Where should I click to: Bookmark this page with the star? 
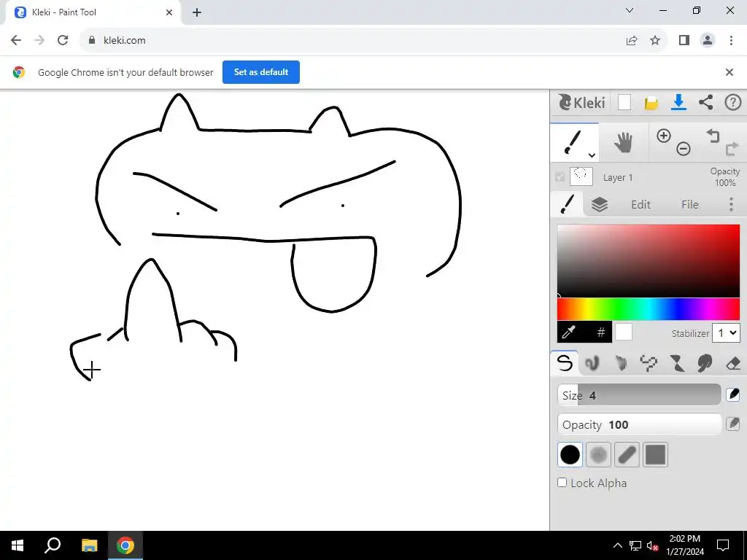[655, 41]
